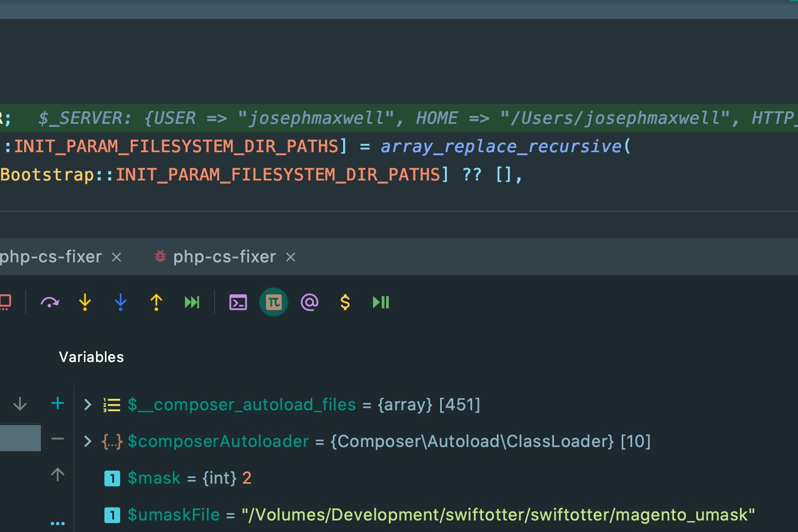Select the $__composer_autoload_files variable row
The width and height of the screenshot is (798, 532).
(x=435, y=405)
